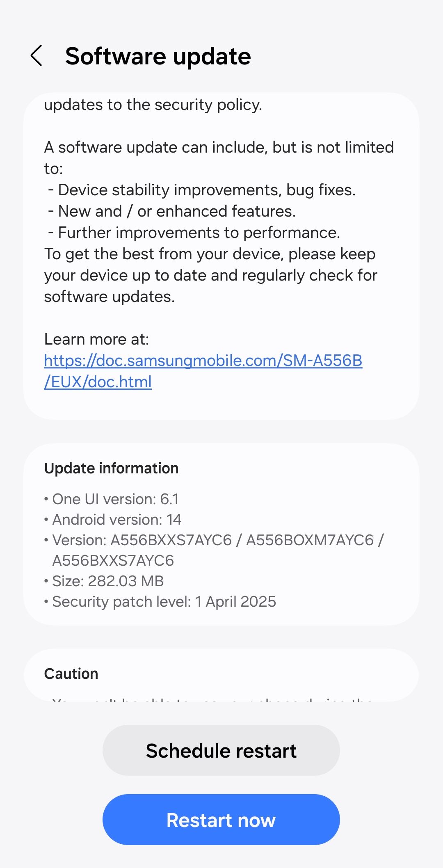Click the Caution section header
The image size is (443, 868).
point(71,673)
